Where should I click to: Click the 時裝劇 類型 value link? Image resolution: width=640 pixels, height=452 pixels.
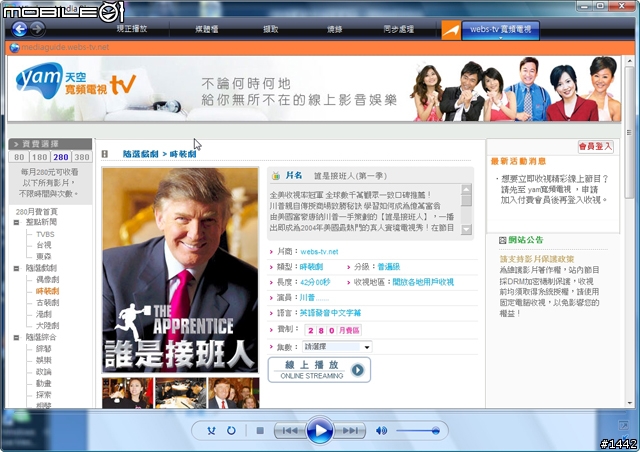(311, 267)
